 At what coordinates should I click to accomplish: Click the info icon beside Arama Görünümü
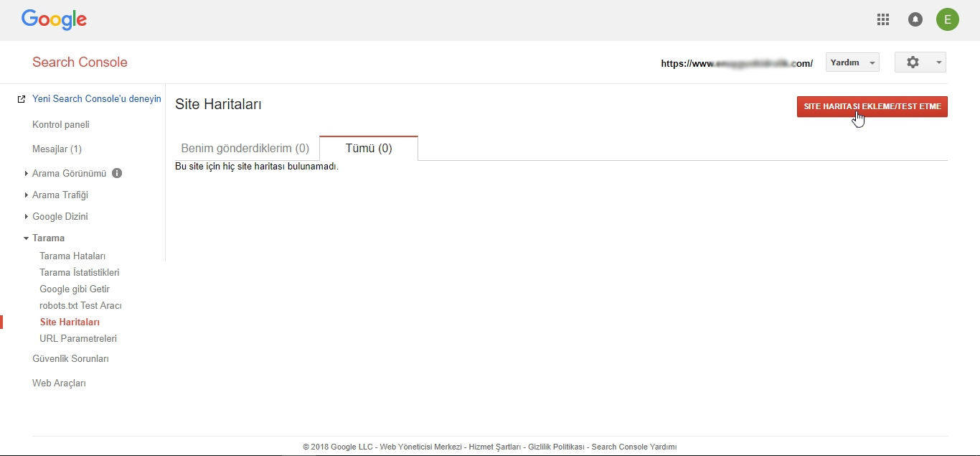click(117, 173)
